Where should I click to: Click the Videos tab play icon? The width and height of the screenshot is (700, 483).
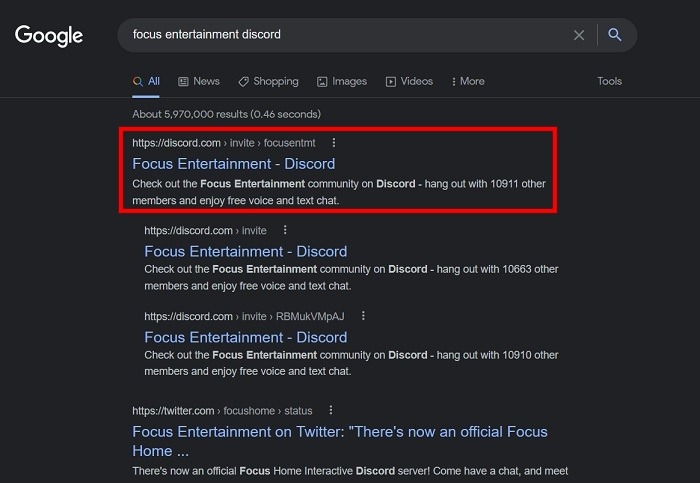tap(391, 82)
